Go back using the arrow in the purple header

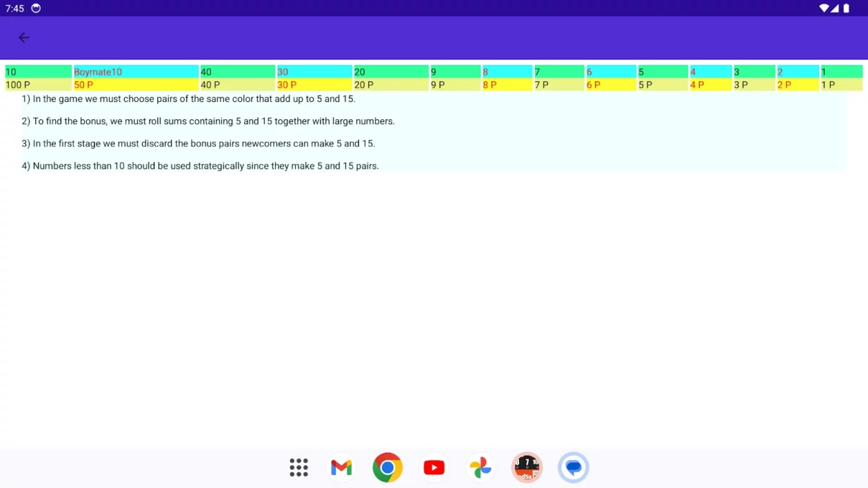[x=24, y=37]
